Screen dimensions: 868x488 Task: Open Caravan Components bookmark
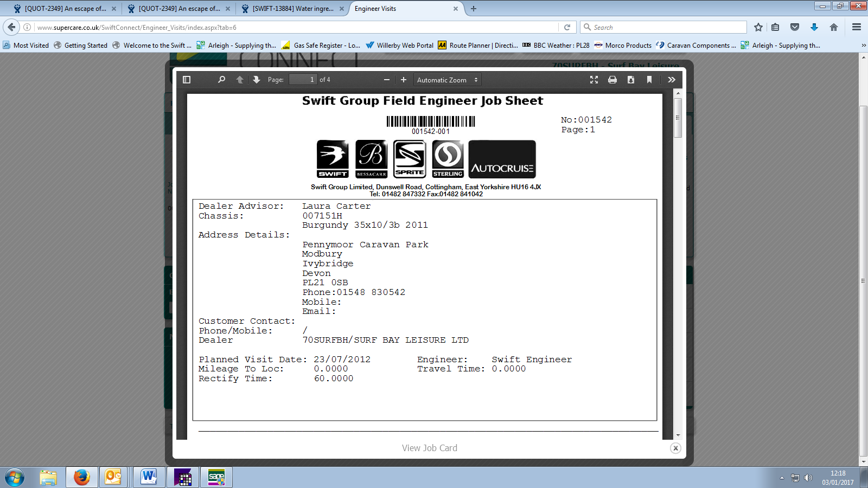696,46
